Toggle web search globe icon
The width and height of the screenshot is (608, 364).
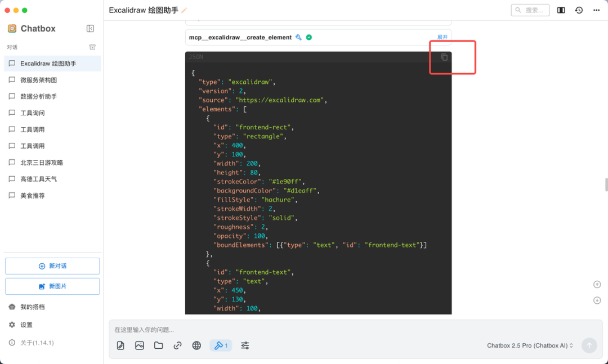196,345
